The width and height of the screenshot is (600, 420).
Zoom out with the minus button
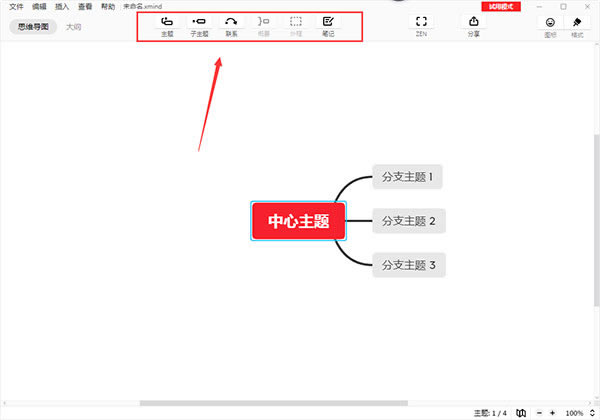coord(539,412)
